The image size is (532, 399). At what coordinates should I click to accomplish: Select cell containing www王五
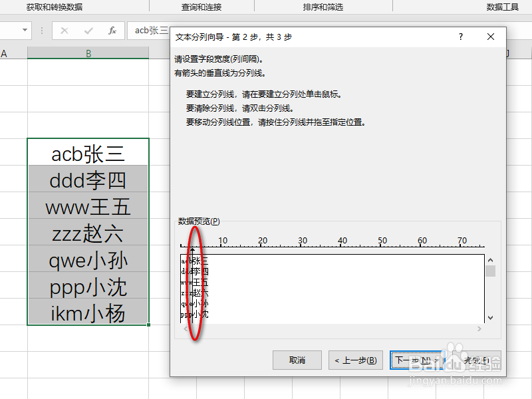click(88, 205)
